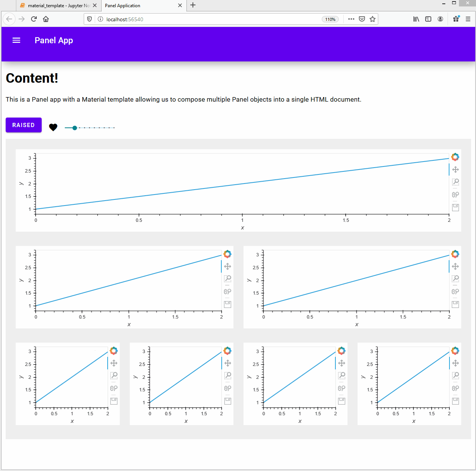Click Save tool on bottom-row fourth plot
The width and height of the screenshot is (476, 471).
[456, 401]
